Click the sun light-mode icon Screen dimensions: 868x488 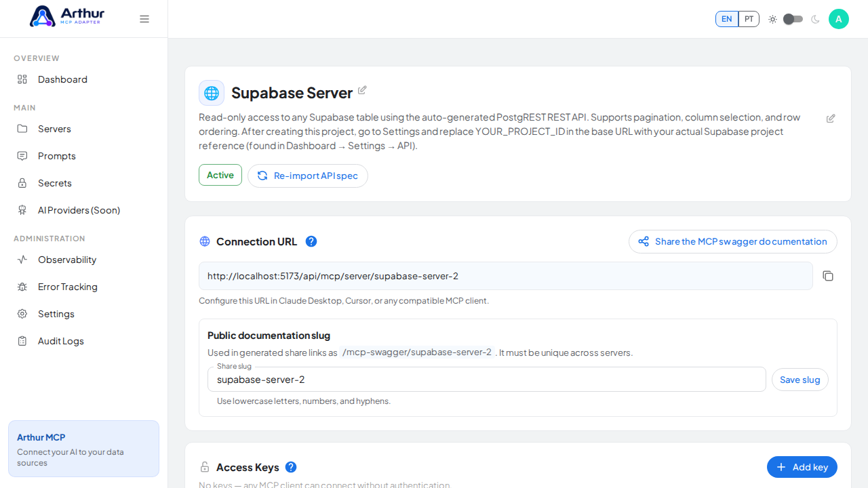[772, 19]
